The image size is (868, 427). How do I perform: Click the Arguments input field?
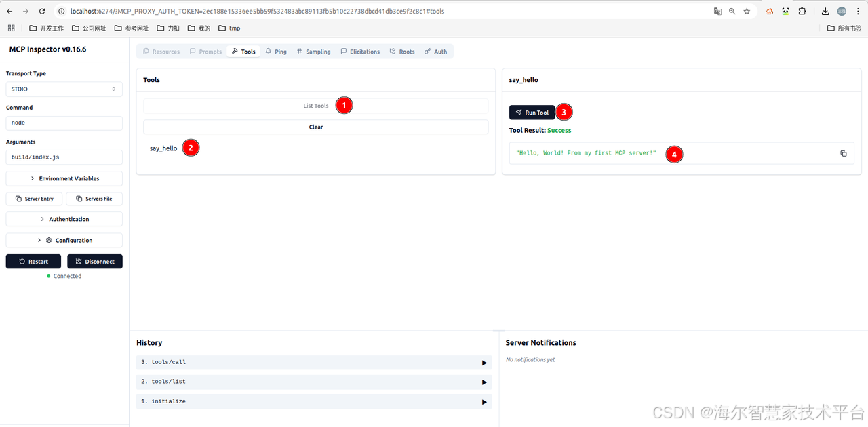64,157
